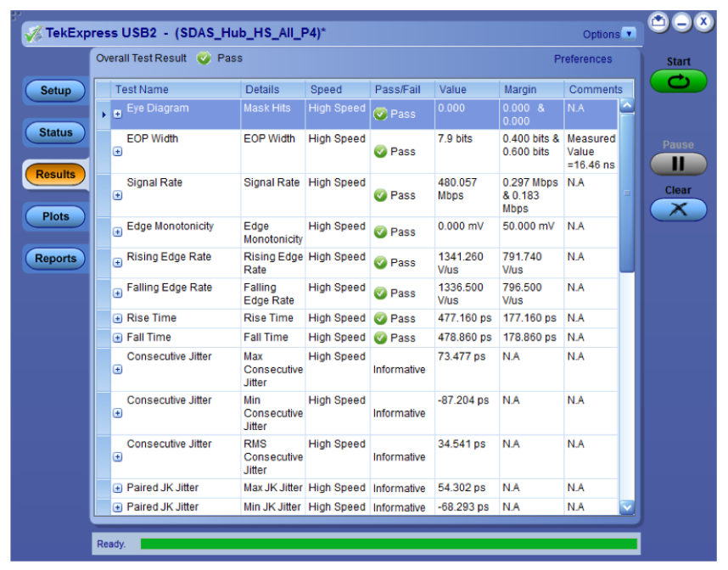Select the '178.860 ps' margin cell
The image size is (728, 570).
(531, 338)
